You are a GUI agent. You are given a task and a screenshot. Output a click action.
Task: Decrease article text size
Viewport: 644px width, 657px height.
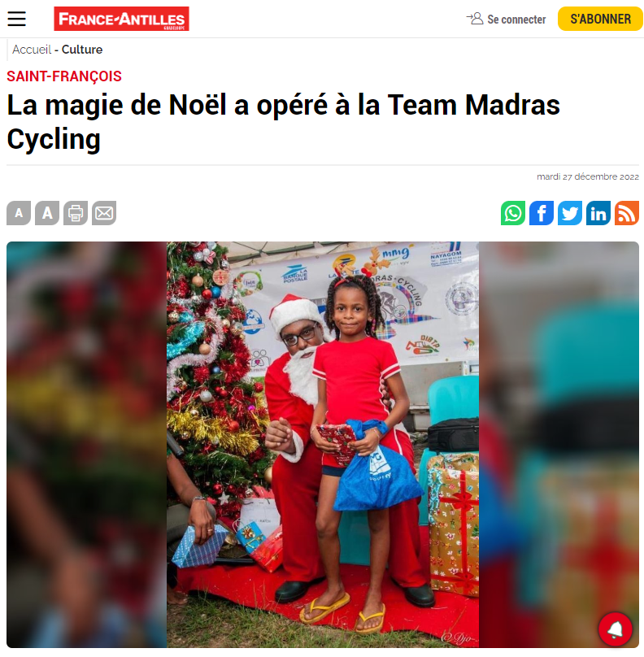(19, 213)
